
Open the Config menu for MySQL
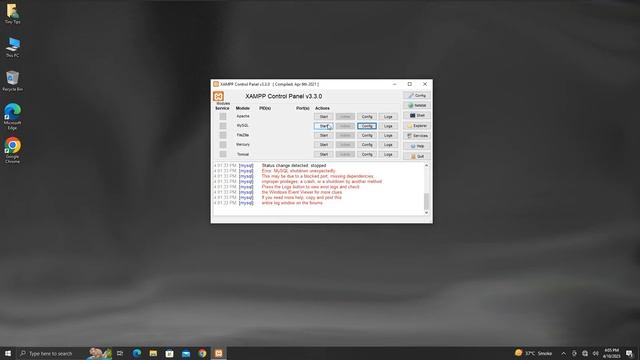click(367, 126)
